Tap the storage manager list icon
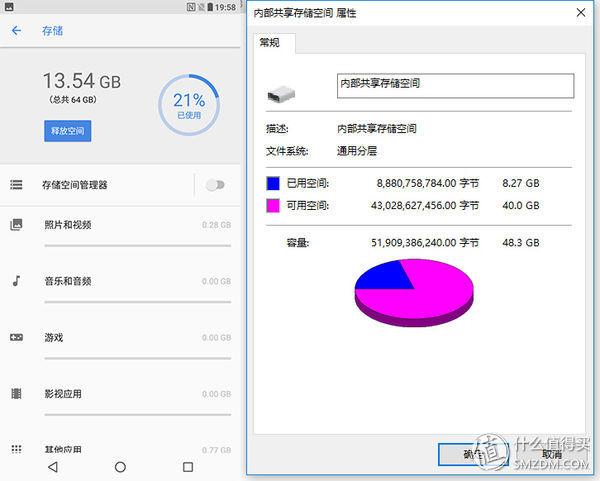Image resolution: width=600 pixels, height=481 pixels. click(16, 185)
